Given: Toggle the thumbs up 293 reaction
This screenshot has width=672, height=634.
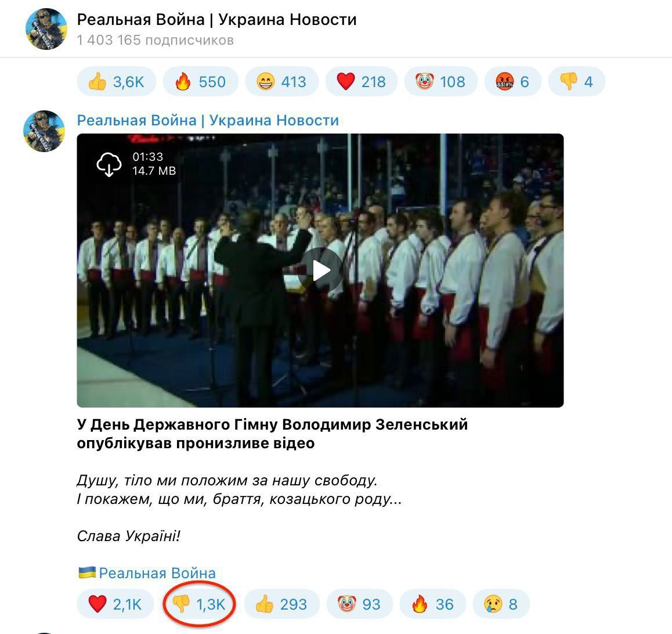Looking at the screenshot, I should coord(281,604).
